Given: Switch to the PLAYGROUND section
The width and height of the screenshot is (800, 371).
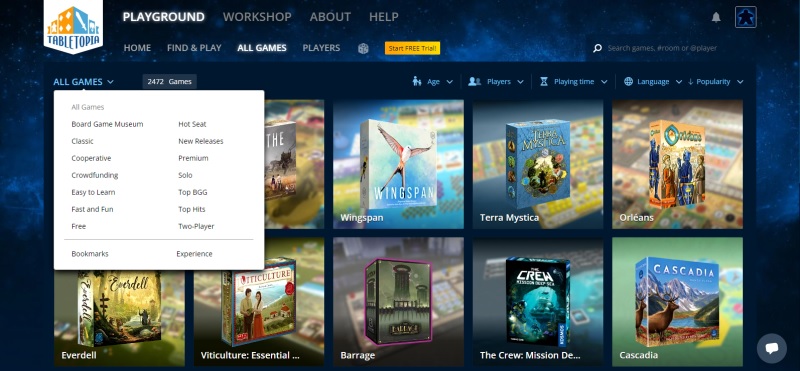Looking at the screenshot, I should 163,17.
